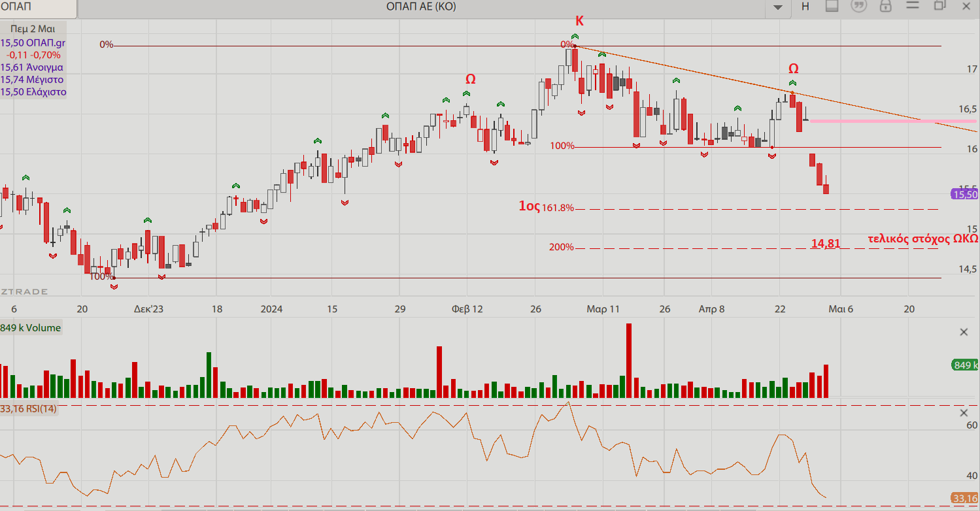Click the '2024' date axis label
Image resolution: width=980 pixels, height=511 pixels.
[x=272, y=309]
